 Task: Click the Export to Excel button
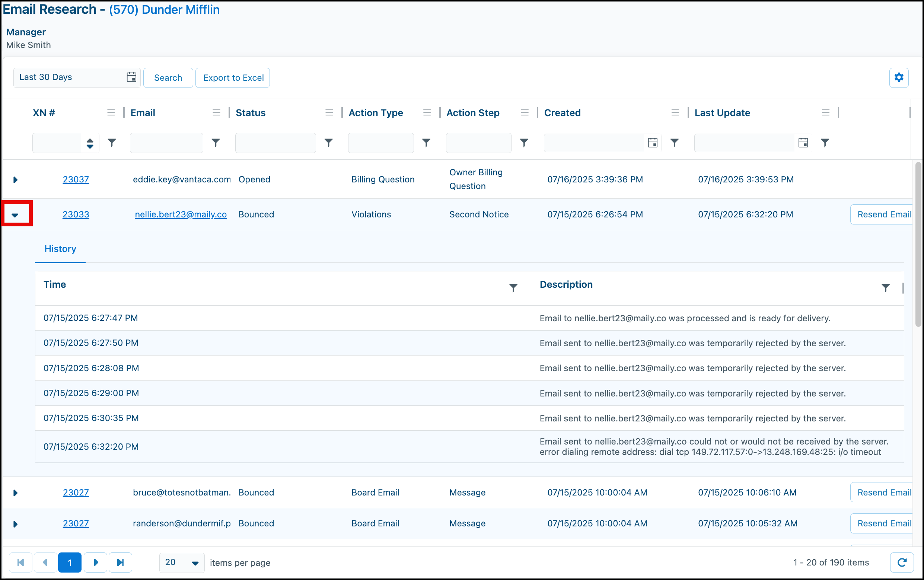233,77
